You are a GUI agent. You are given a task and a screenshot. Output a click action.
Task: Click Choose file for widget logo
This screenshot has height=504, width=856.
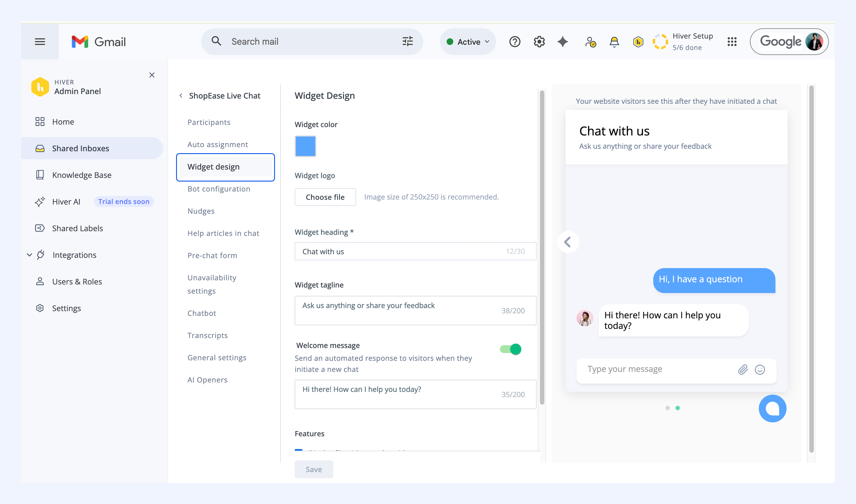[325, 197]
